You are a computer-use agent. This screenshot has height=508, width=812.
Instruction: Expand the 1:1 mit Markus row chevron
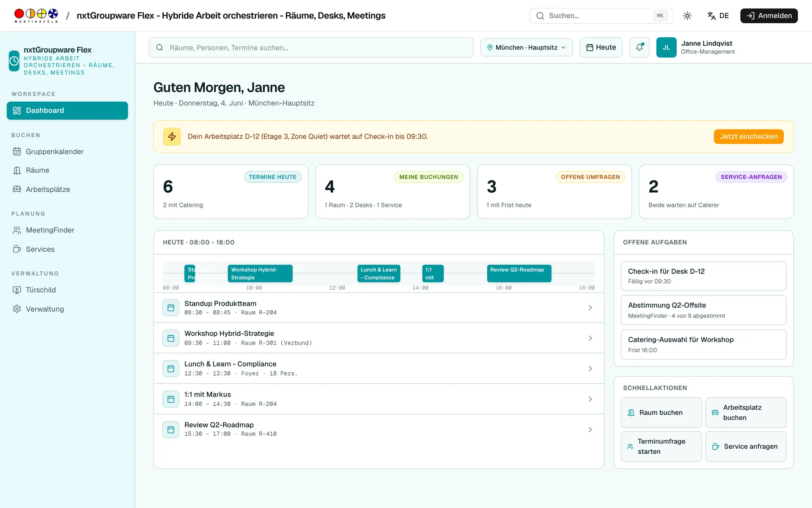click(590, 399)
